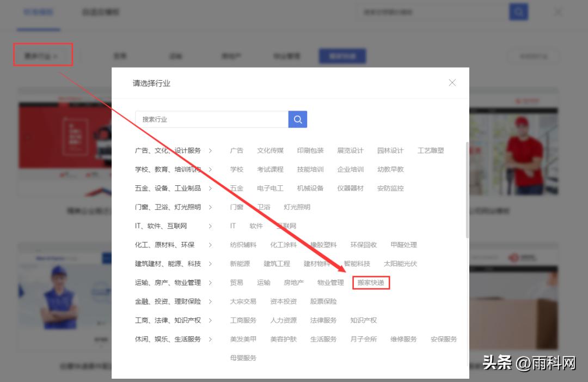The width and height of the screenshot is (588, 382).
Task: Switch to the 行业模板 tab
Action: point(38,11)
